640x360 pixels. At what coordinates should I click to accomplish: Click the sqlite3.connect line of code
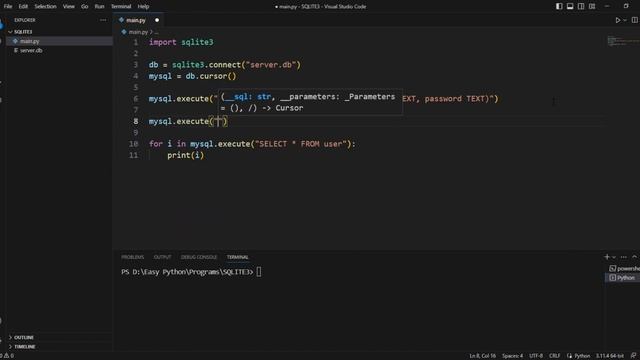pos(224,65)
